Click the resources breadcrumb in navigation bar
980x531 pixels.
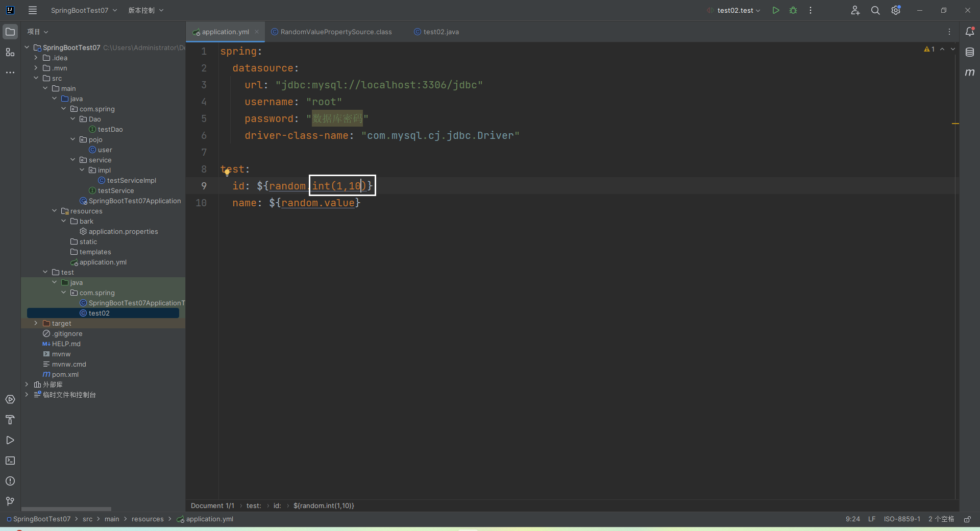coord(148,519)
